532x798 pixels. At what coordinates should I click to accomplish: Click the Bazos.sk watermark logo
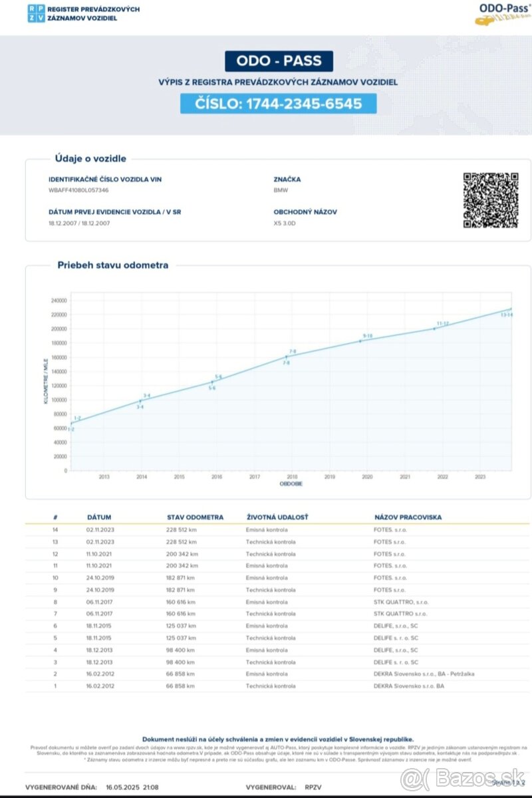[x=465, y=776]
